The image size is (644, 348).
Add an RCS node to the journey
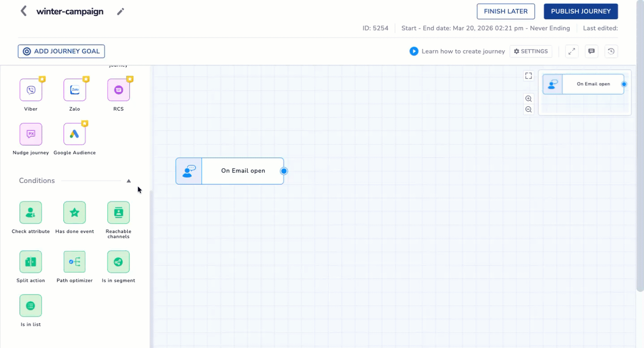118,90
